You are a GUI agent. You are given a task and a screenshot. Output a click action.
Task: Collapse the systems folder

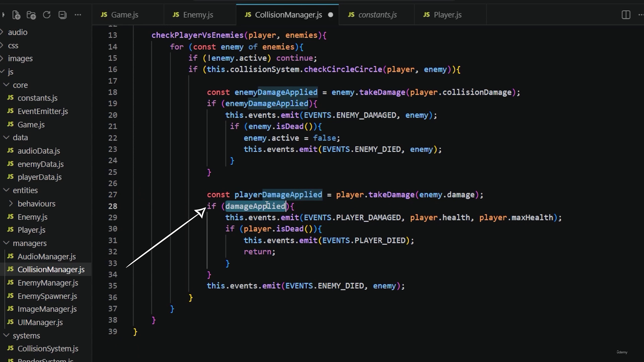pyautogui.click(x=26, y=336)
